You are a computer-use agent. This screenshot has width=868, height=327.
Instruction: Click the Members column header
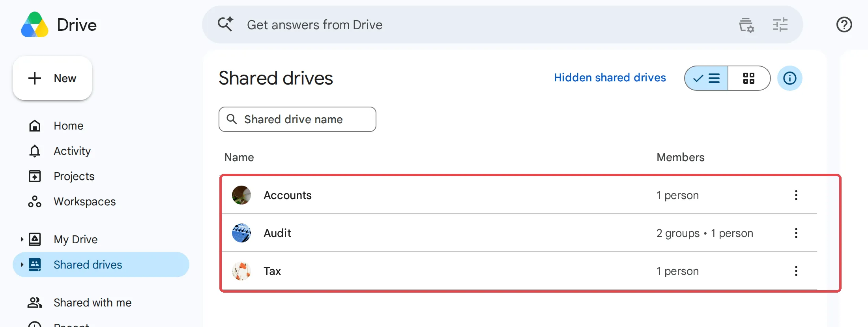coord(680,157)
